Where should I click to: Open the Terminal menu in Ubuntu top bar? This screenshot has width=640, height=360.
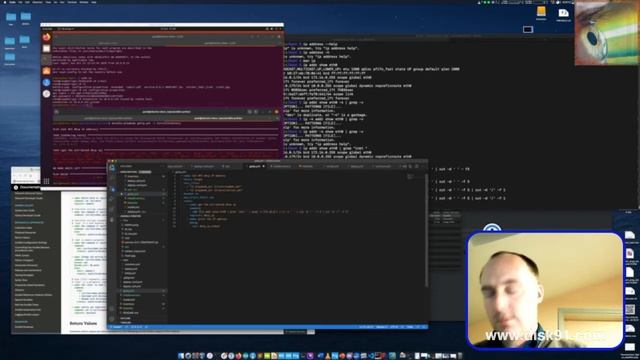click(x=66, y=29)
